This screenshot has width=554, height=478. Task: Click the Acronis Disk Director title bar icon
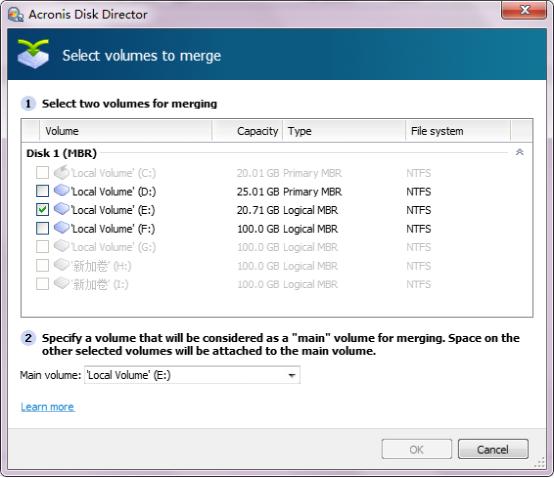coord(16,14)
